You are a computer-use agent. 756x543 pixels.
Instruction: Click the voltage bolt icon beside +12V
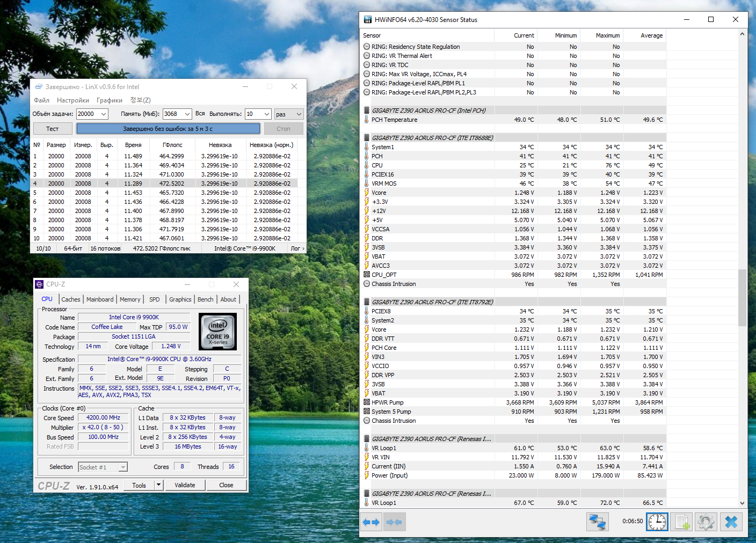point(367,211)
